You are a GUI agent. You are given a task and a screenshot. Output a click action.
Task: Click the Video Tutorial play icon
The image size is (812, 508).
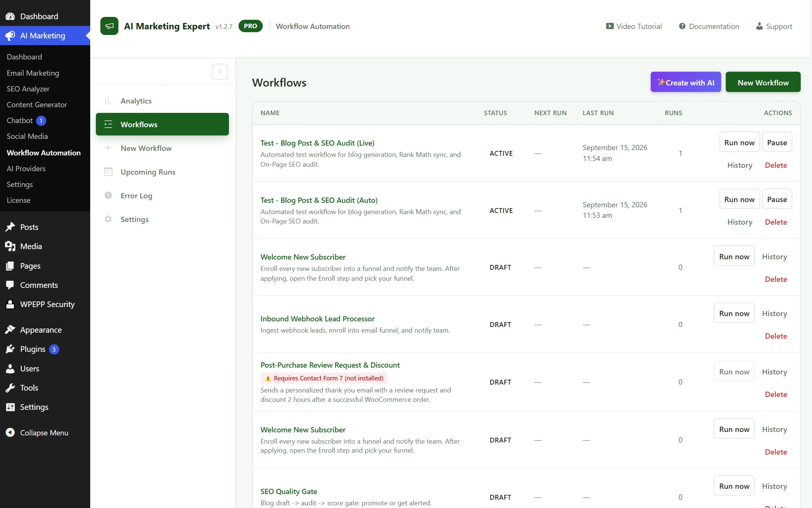tap(610, 26)
